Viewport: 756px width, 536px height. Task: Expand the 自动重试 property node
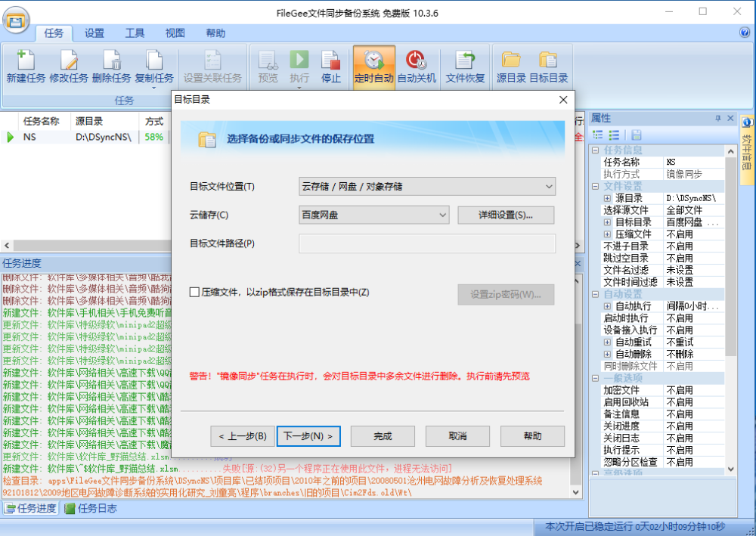click(608, 342)
